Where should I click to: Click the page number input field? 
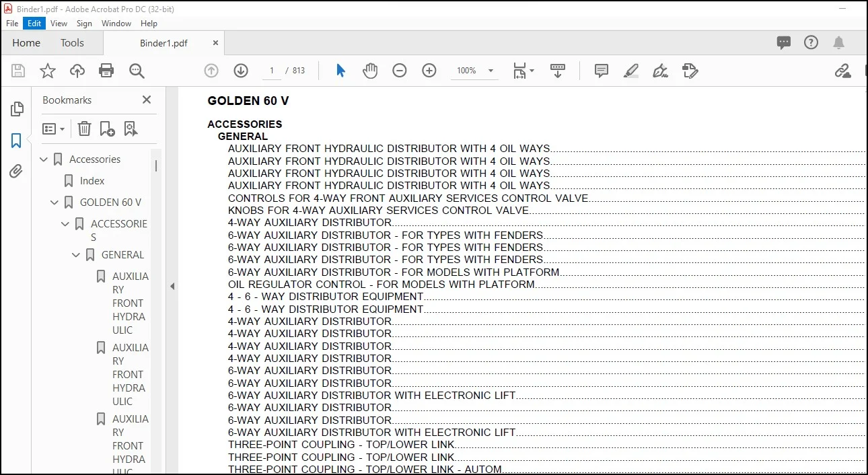click(x=272, y=71)
